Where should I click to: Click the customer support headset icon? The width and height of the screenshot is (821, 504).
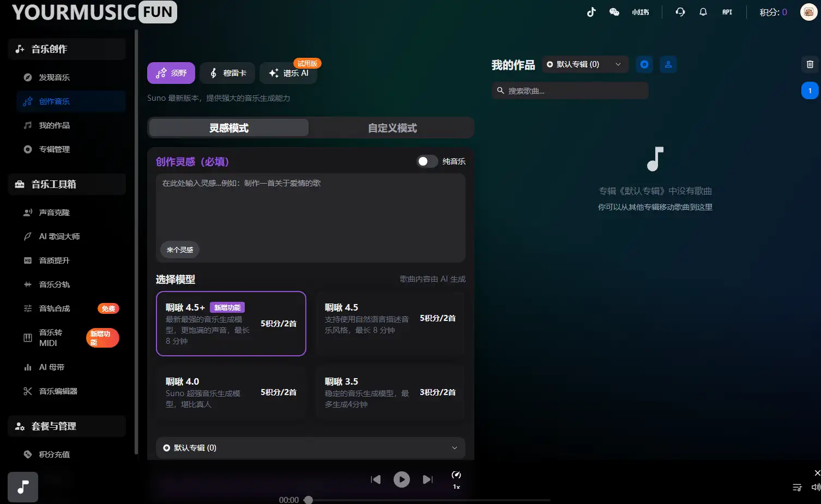tap(680, 11)
